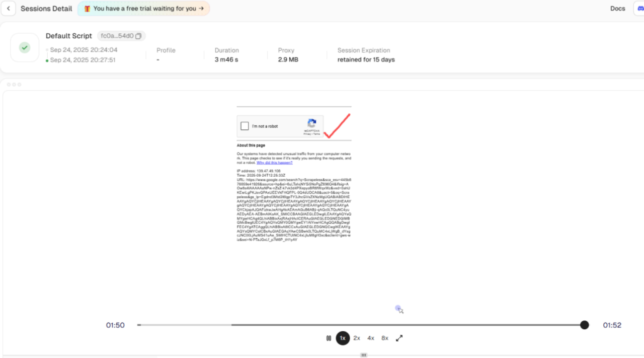Choose the 8x playback speed

385,338
